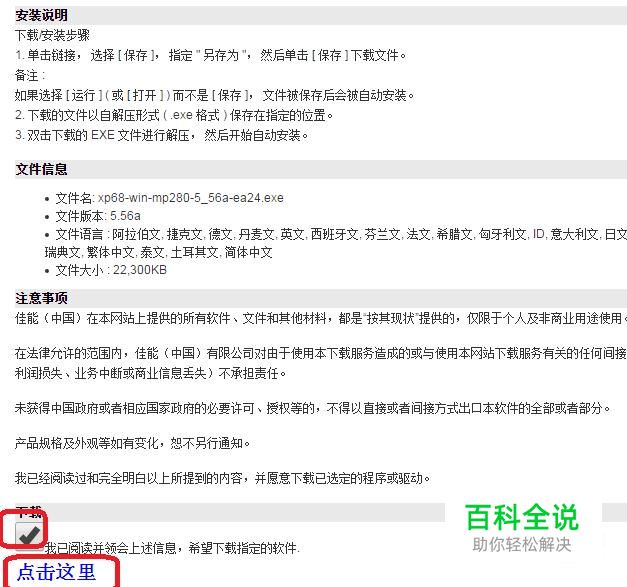Click the 文件语言 list line starting with 阿拉伯文

tap(341, 234)
